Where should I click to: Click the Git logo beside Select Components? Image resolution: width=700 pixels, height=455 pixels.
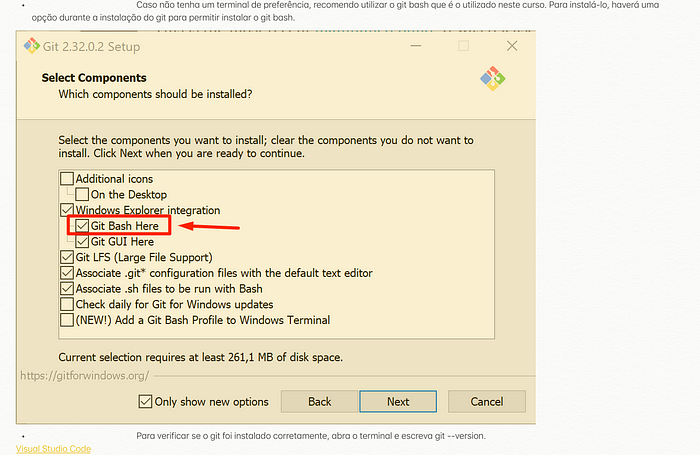pyautogui.click(x=492, y=79)
